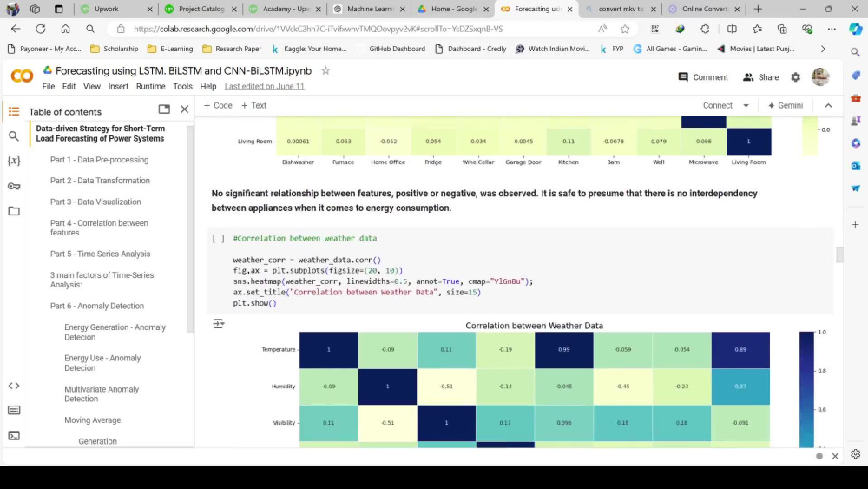868x489 pixels.
Task: Add a new Code cell
Action: [x=218, y=105]
